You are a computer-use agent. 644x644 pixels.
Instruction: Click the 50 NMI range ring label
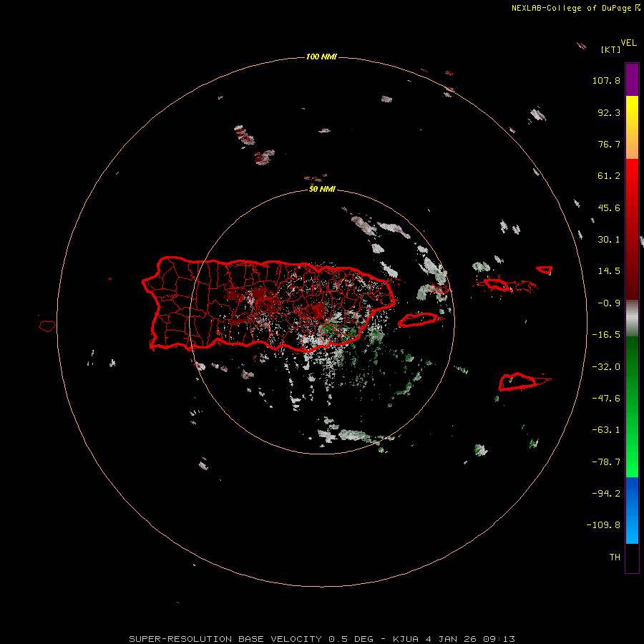point(322,189)
